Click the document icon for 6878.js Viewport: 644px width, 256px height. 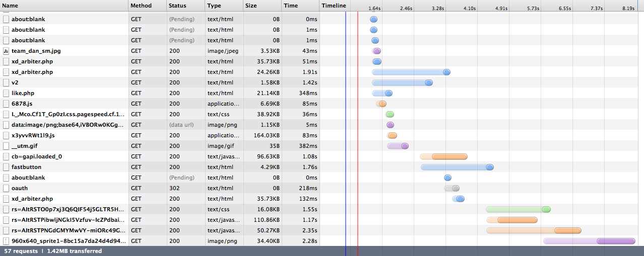6,104
